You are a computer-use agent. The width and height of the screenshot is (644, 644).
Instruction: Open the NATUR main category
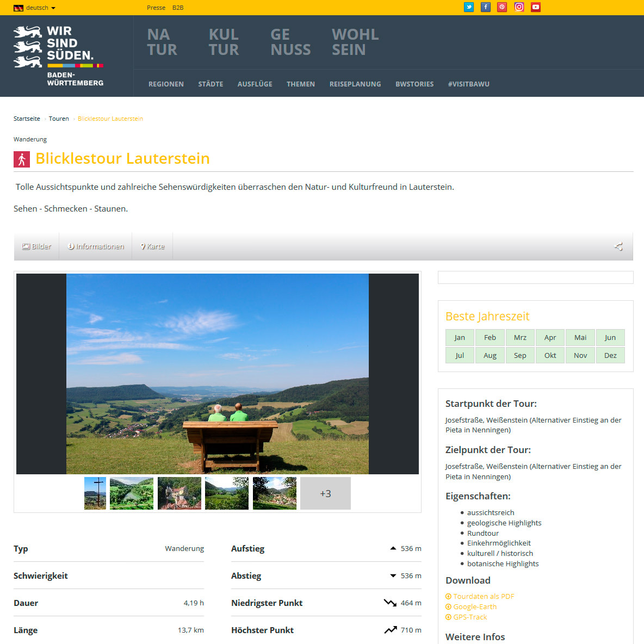[162, 42]
